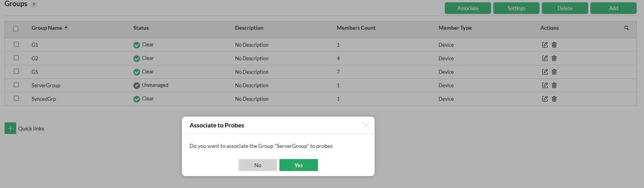The width and height of the screenshot is (644, 188).
Task: Open the SyncedGrp group name
Action: pyautogui.click(x=44, y=99)
